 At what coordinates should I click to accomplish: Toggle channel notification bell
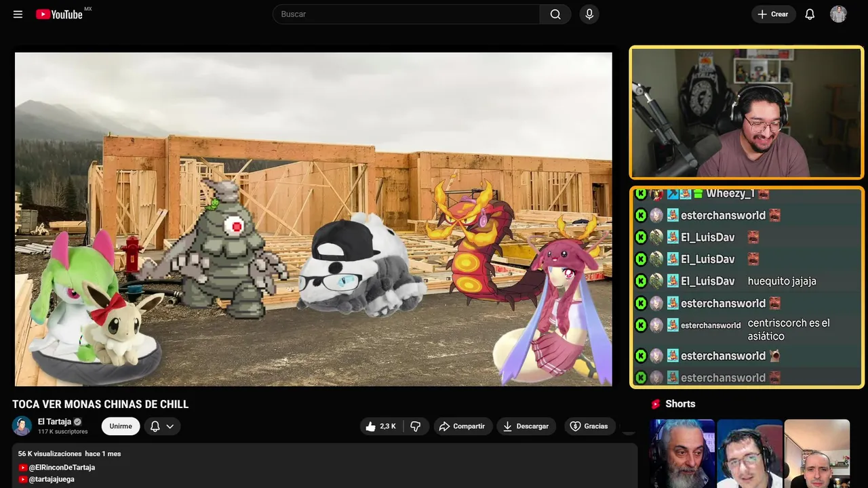coord(155,426)
